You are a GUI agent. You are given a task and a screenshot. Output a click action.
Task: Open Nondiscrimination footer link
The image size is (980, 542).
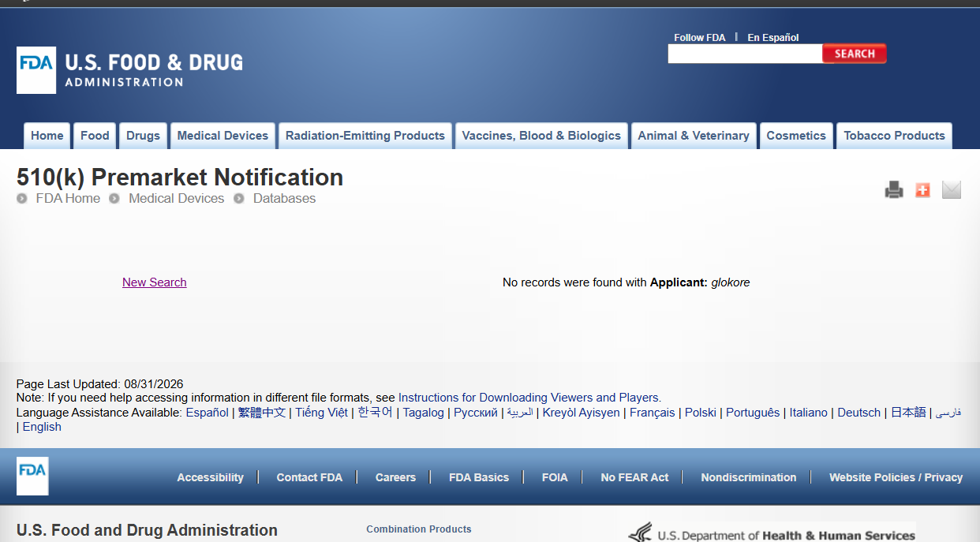point(749,477)
